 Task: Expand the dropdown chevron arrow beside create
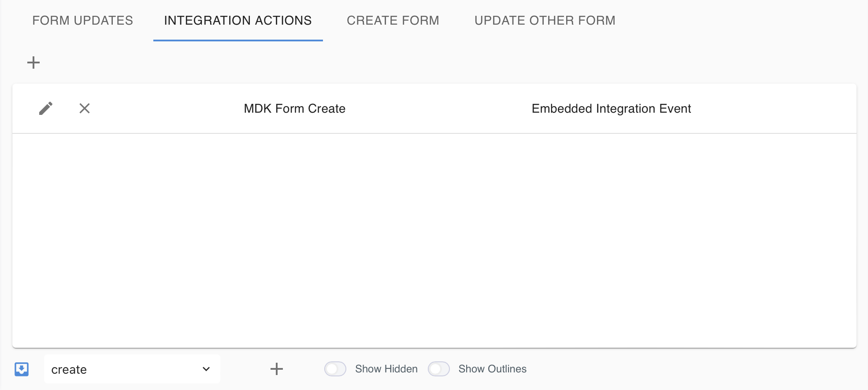click(x=206, y=369)
